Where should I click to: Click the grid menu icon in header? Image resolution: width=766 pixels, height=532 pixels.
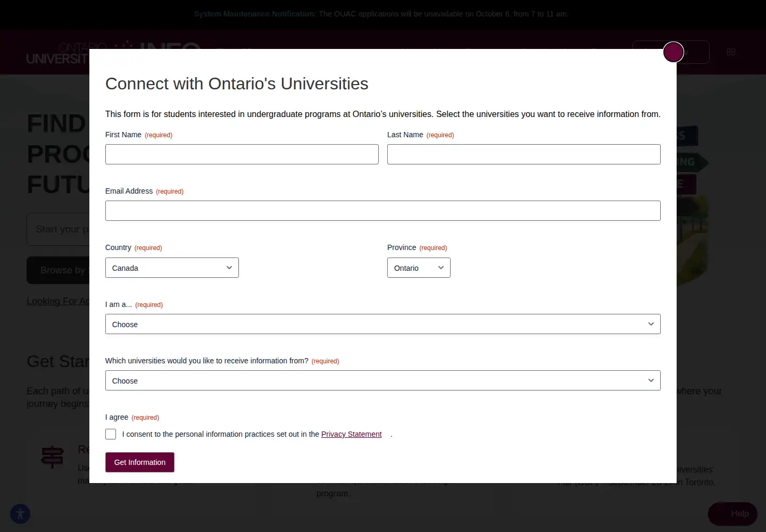[731, 52]
